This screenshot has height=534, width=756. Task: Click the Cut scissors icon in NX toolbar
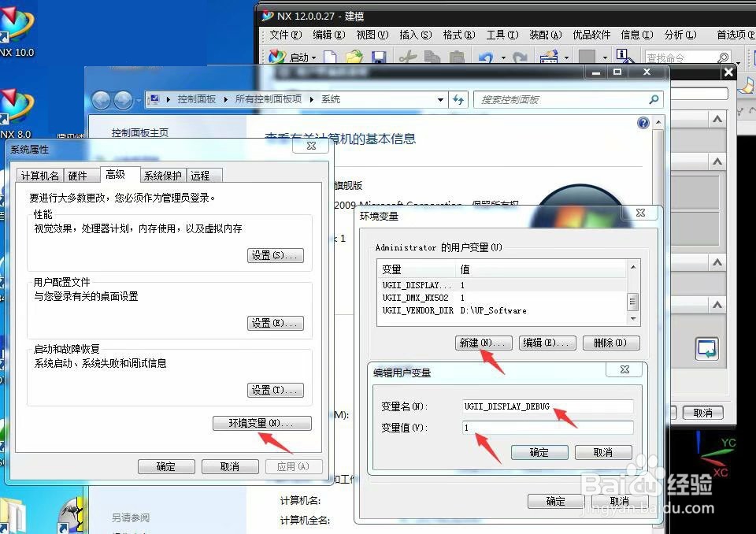pyautogui.click(x=408, y=57)
